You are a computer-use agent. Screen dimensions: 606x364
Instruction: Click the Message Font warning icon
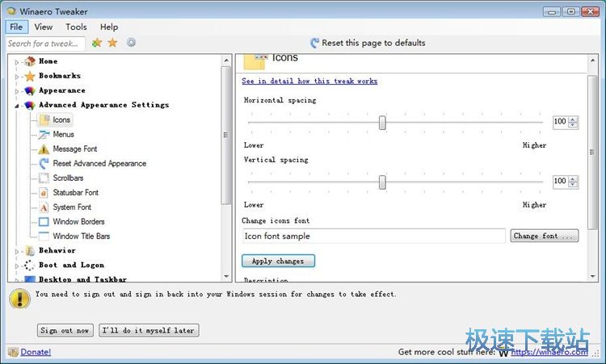pyautogui.click(x=44, y=149)
